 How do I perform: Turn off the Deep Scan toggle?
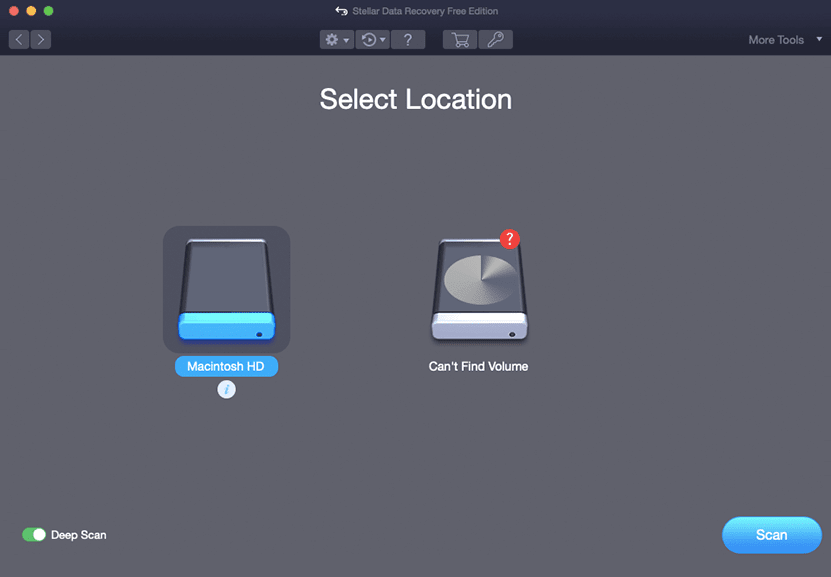point(34,535)
